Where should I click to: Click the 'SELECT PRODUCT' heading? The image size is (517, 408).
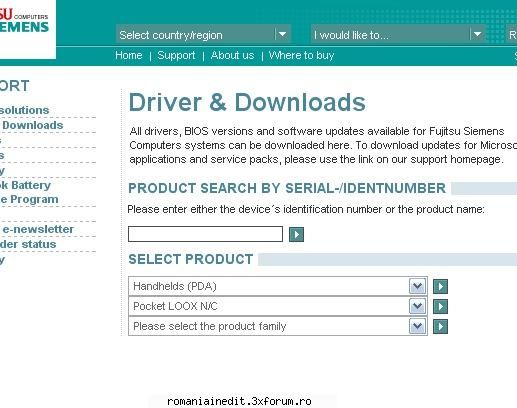[x=191, y=259]
